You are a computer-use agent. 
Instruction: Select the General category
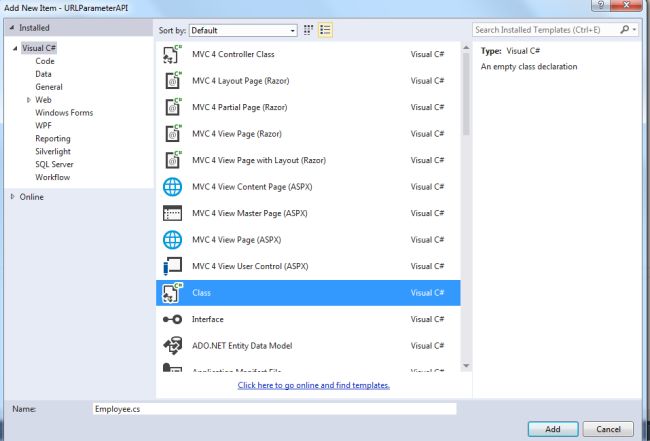[49, 87]
